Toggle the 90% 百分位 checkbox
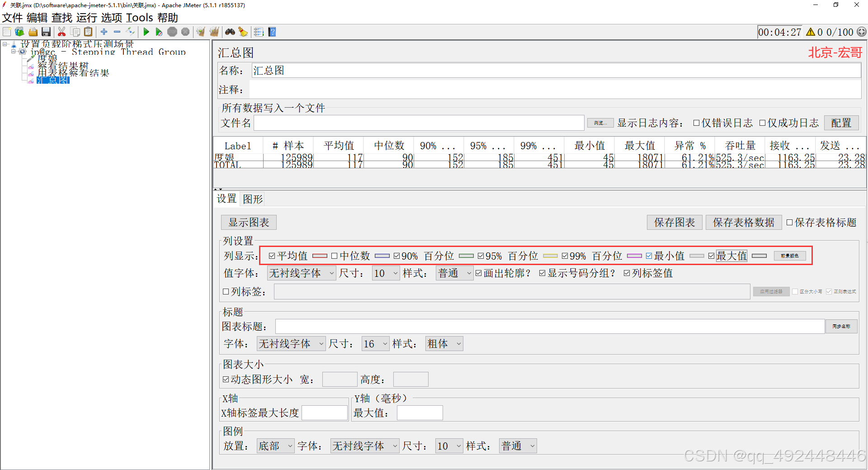Image resolution: width=868 pixels, height=470 pixels. tap(396, 256)
